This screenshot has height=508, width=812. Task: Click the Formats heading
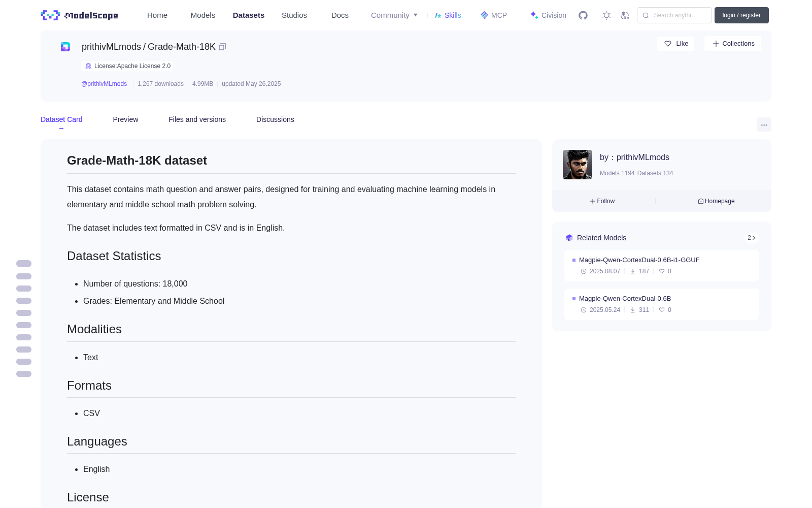[x=89, y=386]
